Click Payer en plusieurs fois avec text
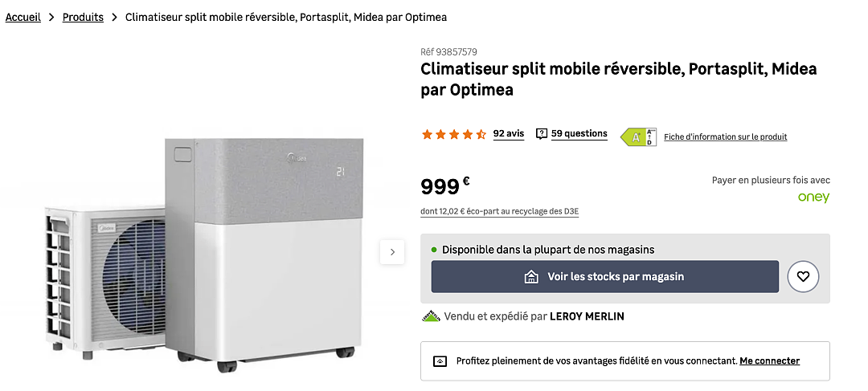This screenshot has width=868, height=391. [771, 181]
